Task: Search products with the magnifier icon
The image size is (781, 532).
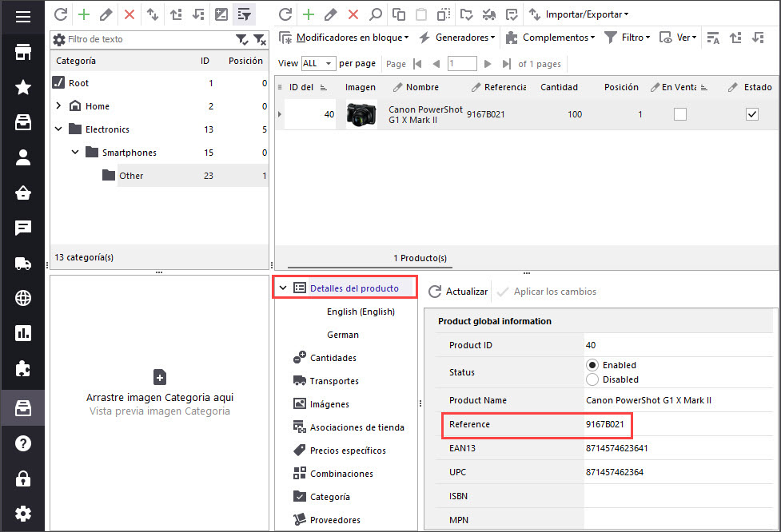Action: pyautogui.click(x=376, y=14)
